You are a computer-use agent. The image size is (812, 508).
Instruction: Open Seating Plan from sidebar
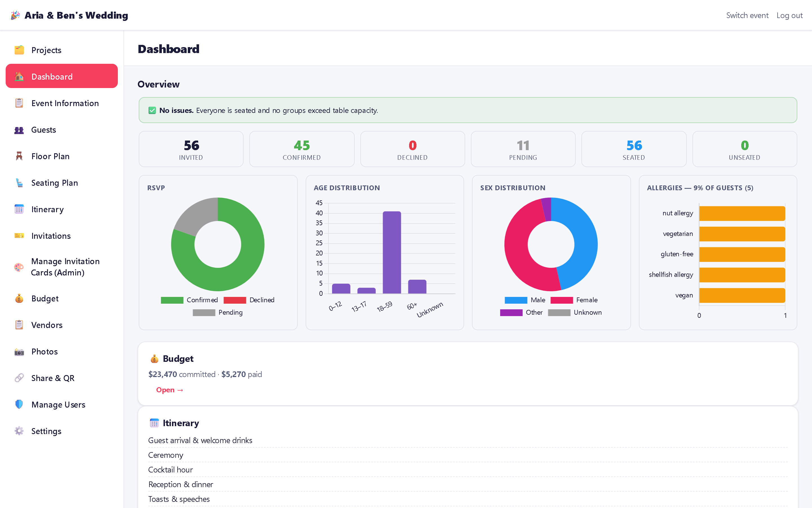click(x=62, y=183)
